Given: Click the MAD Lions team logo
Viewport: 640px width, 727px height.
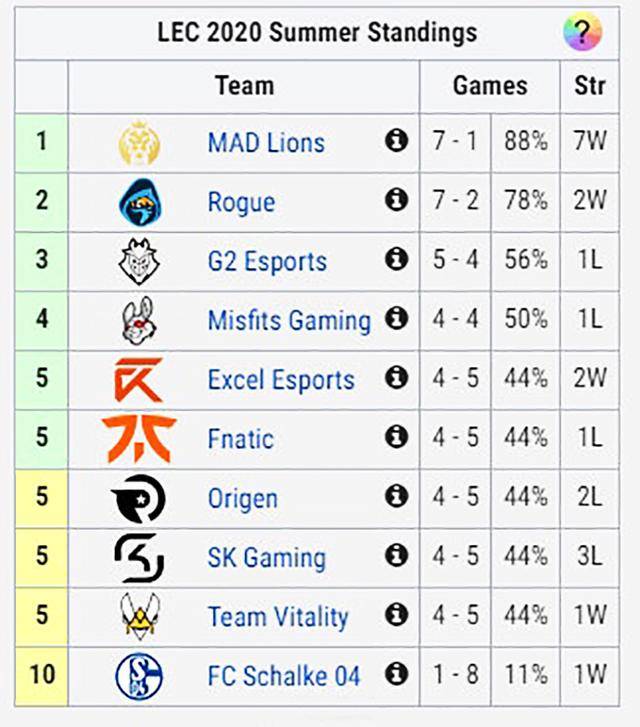Looking at the screenshot, I should click(x=138, y=142).
